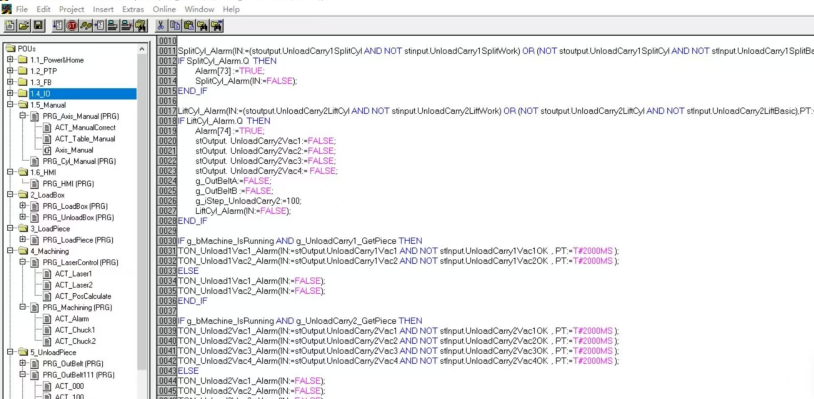The height and width of the screenshot is (399, 814).
Task: Click the 2_LoadBox folder icon
Action: pyautogui.click(x=22, y=195)
